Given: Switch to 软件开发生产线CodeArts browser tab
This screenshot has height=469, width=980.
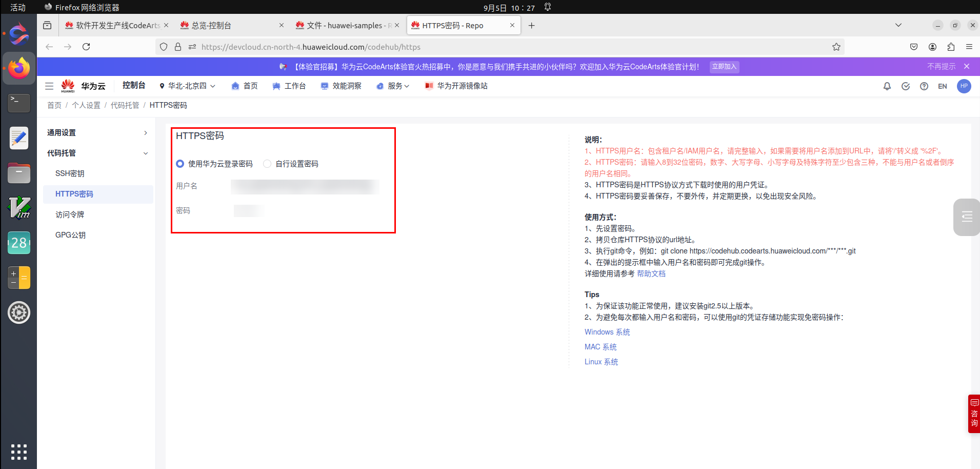Looking at the screenshot, I should [x=117, y=25].
